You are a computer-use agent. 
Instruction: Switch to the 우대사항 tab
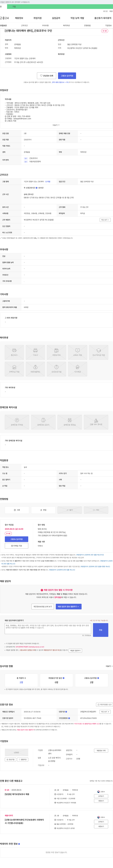45,26
